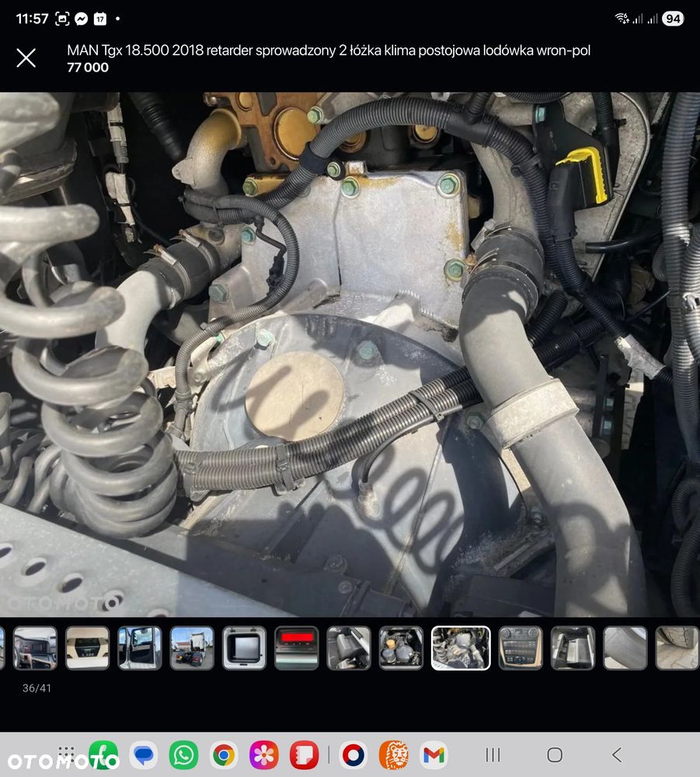Launch the red circle Opera-style browser icon
700x777 pixels.
pyautogui.click(x=353, y=754)
